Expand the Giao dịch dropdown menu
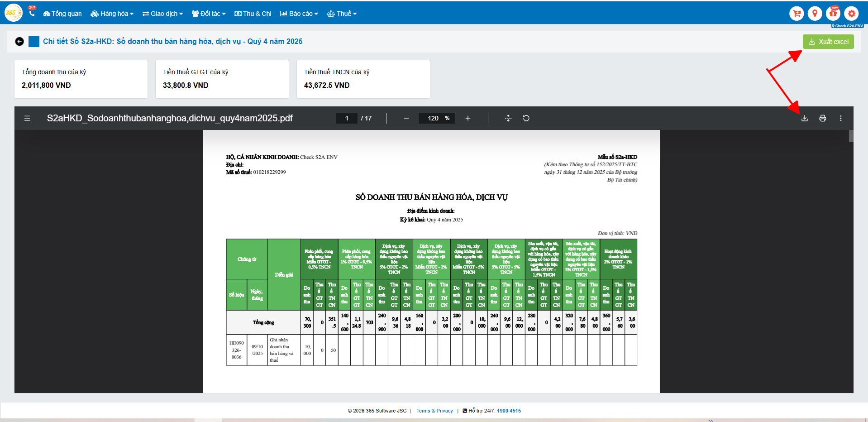The height and width of the screenshot is (422, 868). pos(162,14)
